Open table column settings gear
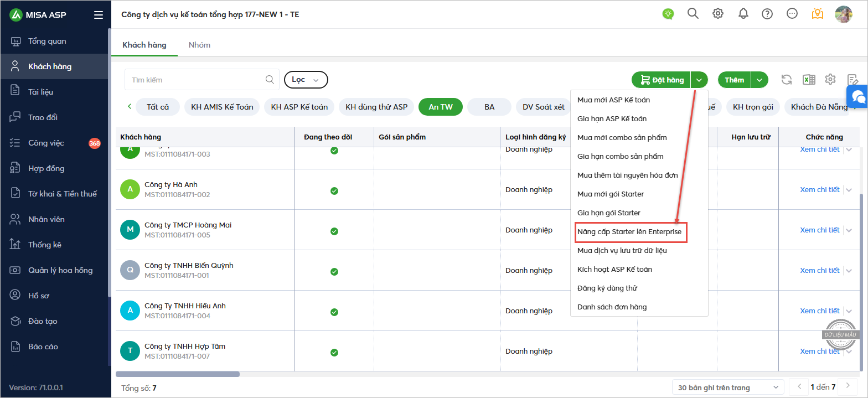 (830, 80)
